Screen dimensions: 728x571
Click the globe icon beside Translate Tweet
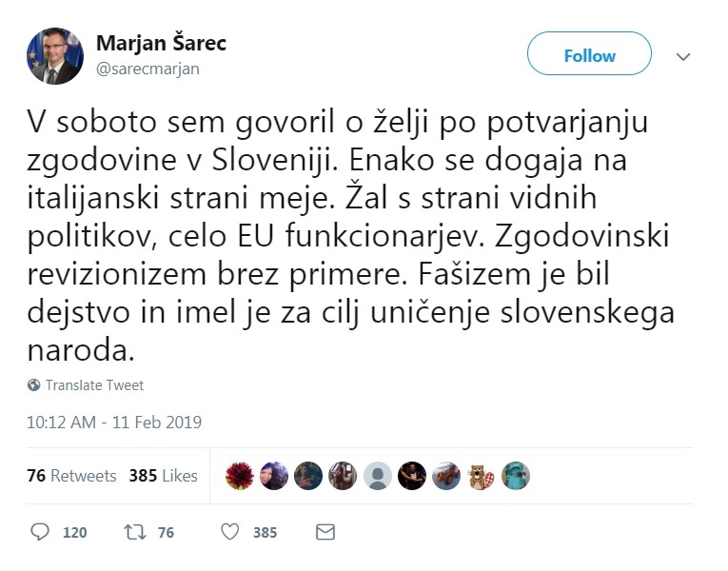[34, 385]
